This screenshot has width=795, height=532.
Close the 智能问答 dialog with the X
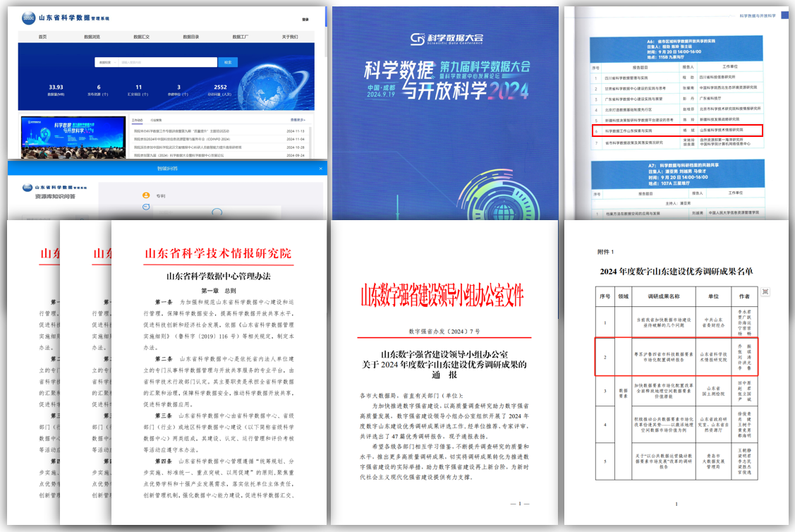pos(320,169)
